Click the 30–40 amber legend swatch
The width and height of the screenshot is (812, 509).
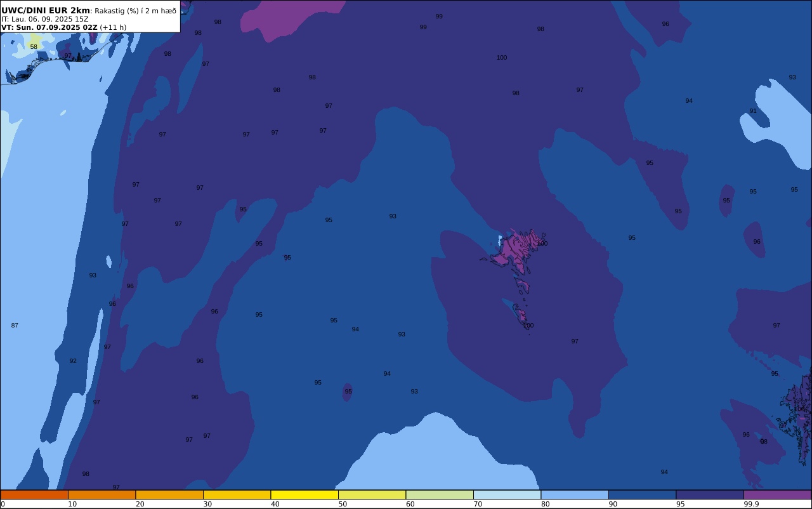point(237,494)
